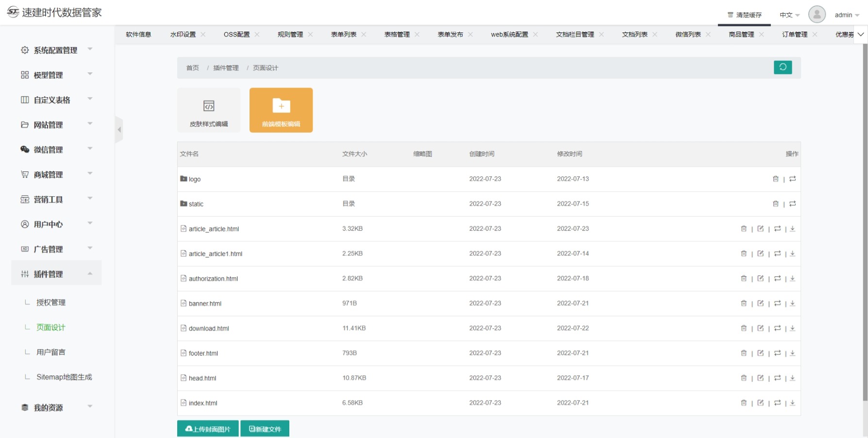Screen dimensions: 868x438
Task: Switch to 订单管理 tab
Action: (795, 34)
